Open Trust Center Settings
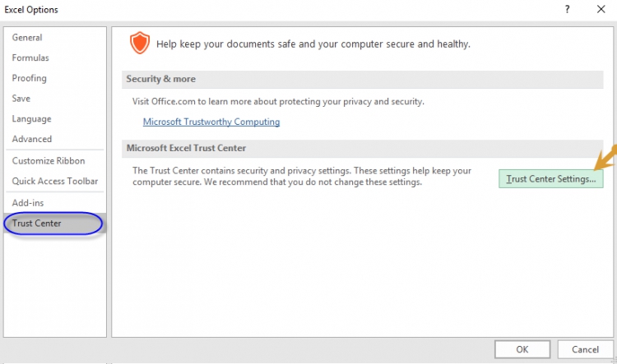Screen dimensions: 617x364 point(551,178)
